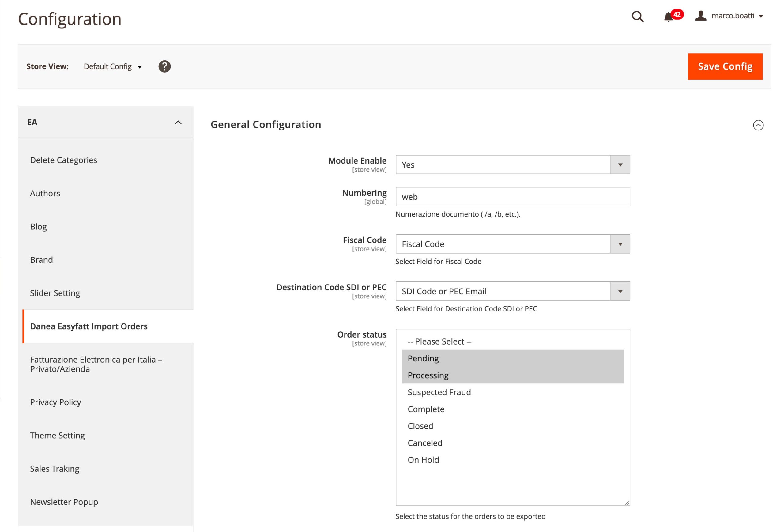Choose '-- Please Select --' in Order status
The image size is (784, 532).
(512, 341)
